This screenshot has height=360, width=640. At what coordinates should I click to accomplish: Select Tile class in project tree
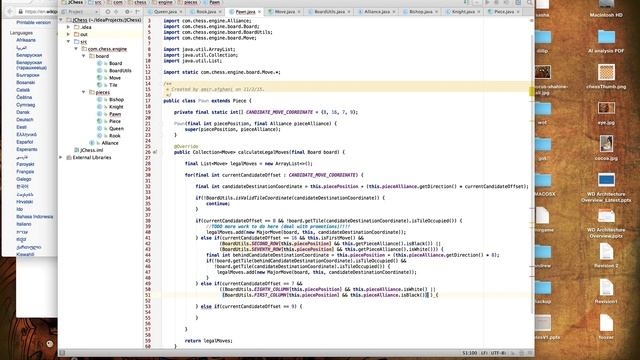pos(113,85)
